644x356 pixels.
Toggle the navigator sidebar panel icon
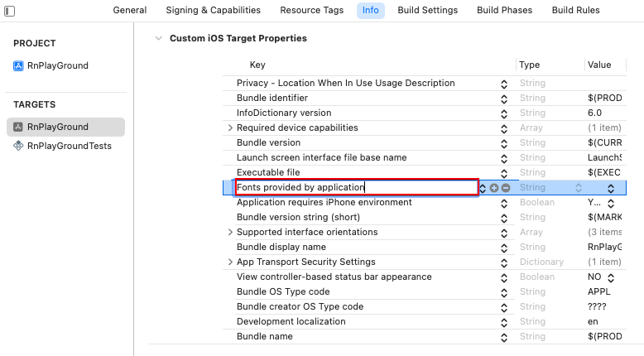9,11
